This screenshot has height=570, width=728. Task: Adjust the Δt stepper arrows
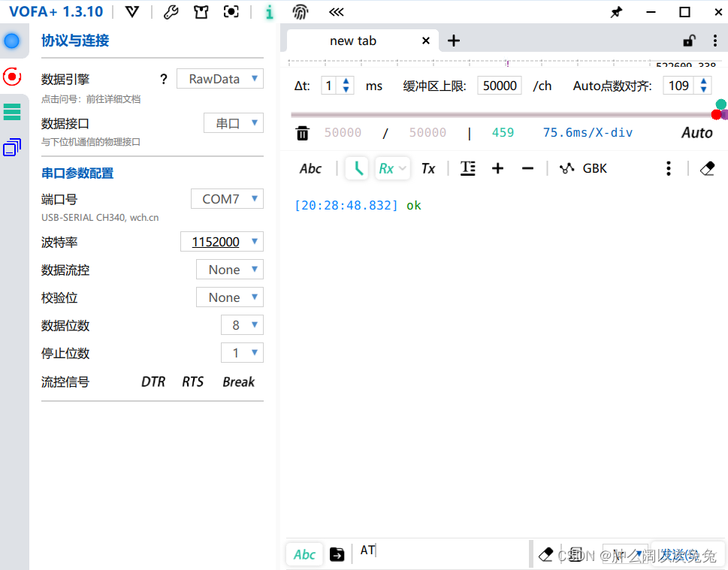point(346,86)
